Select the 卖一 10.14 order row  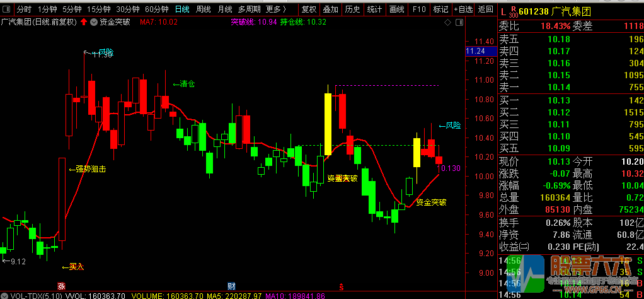pyautogui.click(x=571, y=87)
